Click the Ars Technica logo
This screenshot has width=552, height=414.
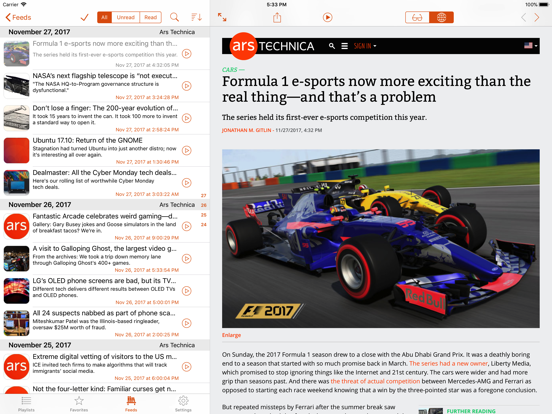(272, 46)
